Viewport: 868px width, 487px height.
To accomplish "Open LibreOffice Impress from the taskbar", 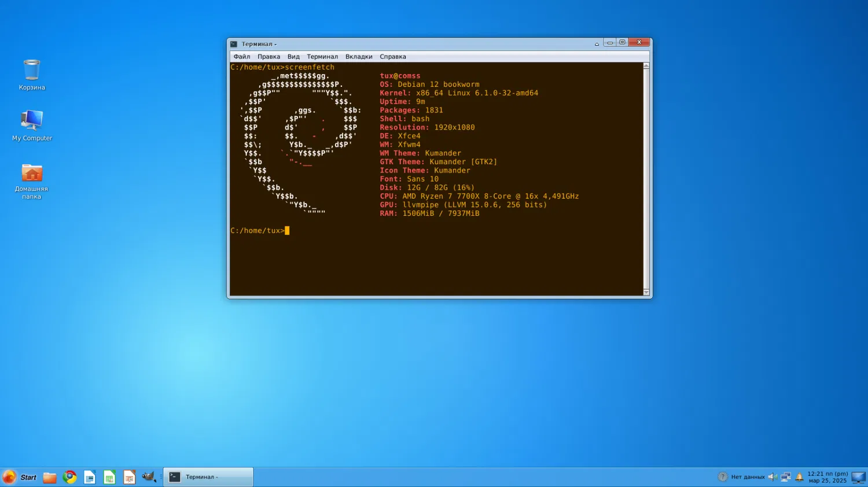I will tap(129, 477).
